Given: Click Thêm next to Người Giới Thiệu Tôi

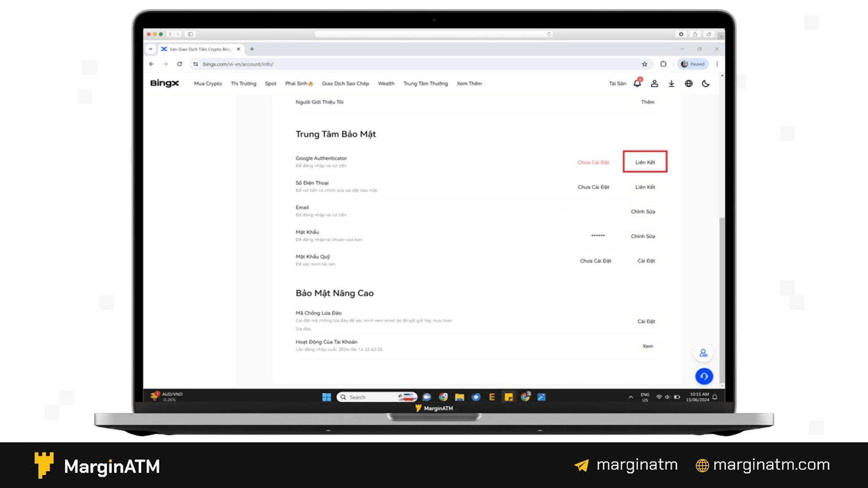Looking at the screenshot, I should point(648,102).
